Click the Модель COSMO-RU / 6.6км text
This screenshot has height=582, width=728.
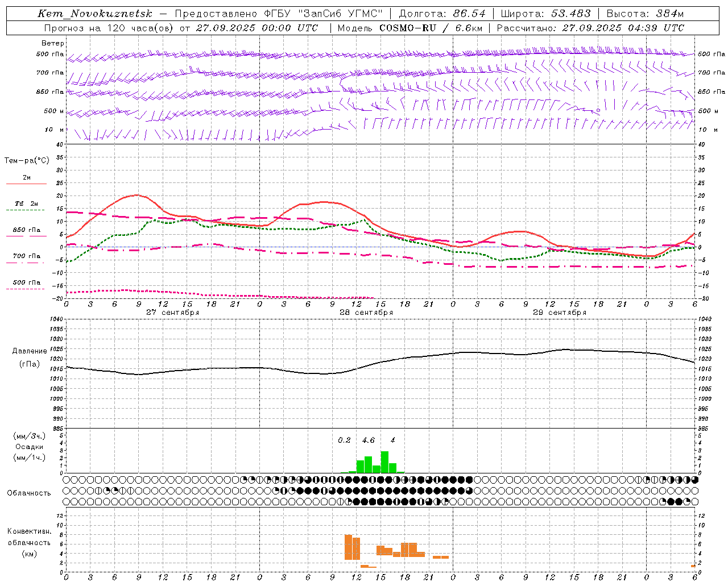click(410, 28)
